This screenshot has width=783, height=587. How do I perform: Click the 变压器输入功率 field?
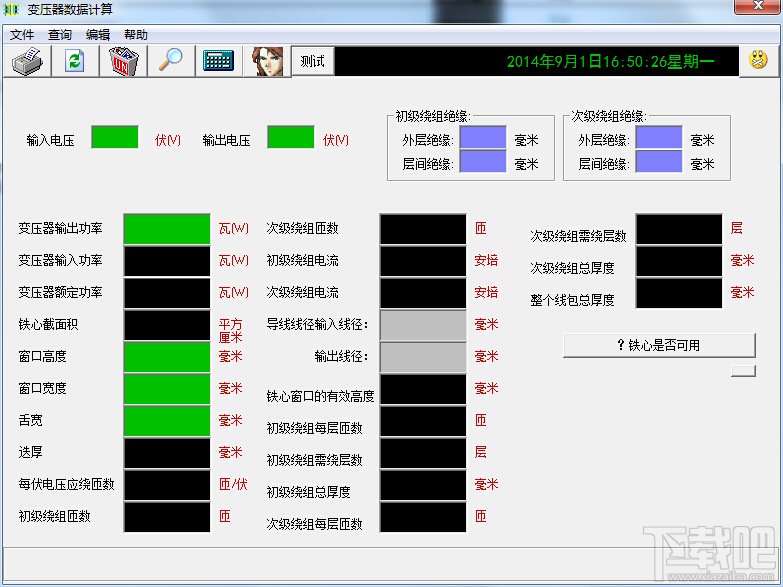(x=167, y=261)
